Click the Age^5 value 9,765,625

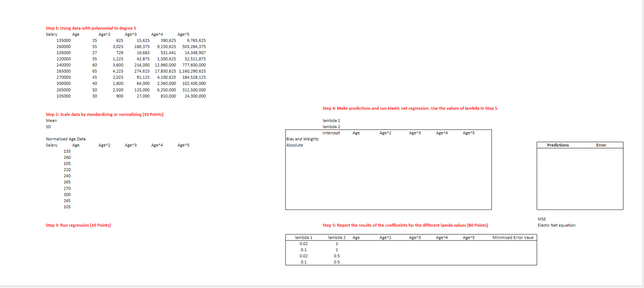tap(196, 40)
